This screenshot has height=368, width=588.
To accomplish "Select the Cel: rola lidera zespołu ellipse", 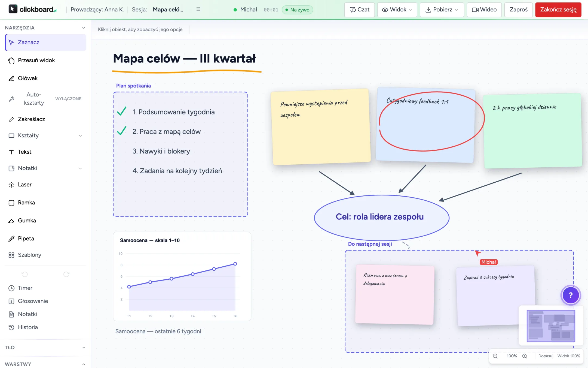I will (x=382, y=218).
